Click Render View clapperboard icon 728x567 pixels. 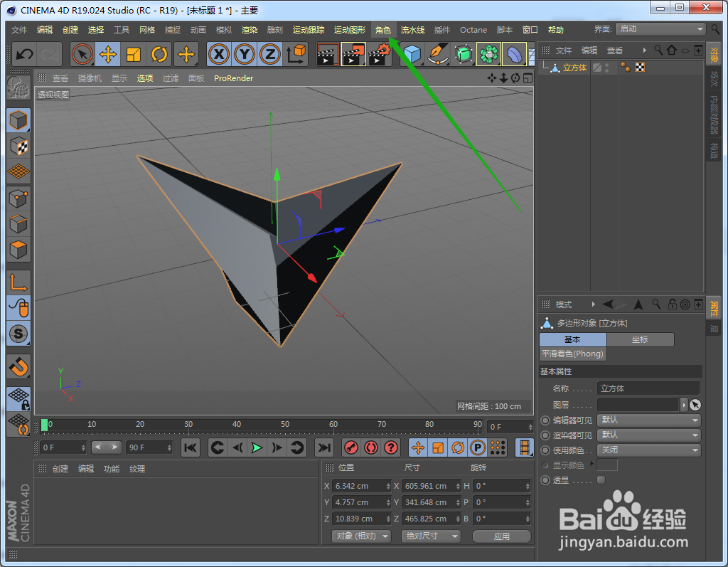pyautogui.click(x=328, y=54)
